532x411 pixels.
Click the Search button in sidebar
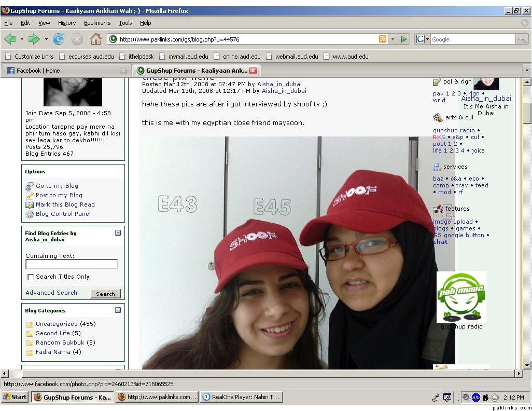(x=105, y=294)
